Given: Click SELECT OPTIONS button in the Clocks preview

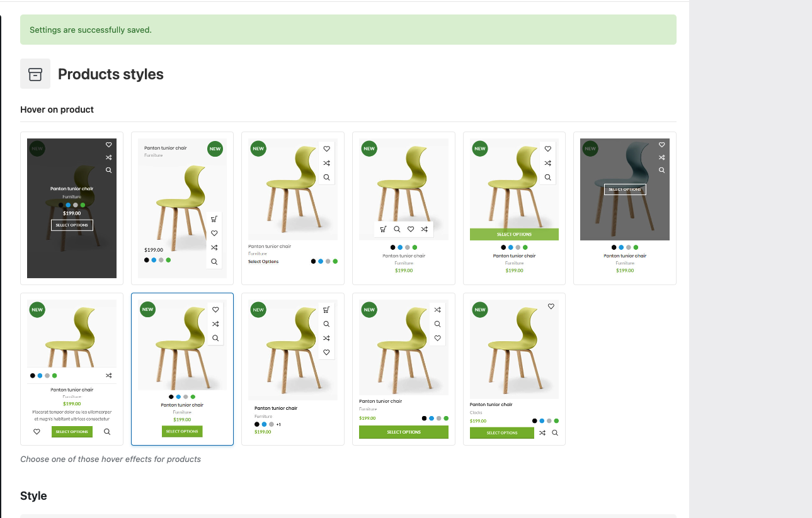Looking at the screenshot, I should [502, 433].
